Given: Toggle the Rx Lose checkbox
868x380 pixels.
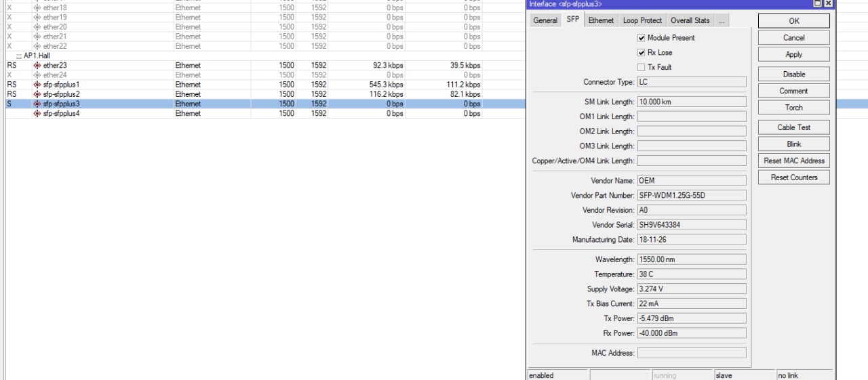Looking at the screenshot, I should [x=642, y=52].
